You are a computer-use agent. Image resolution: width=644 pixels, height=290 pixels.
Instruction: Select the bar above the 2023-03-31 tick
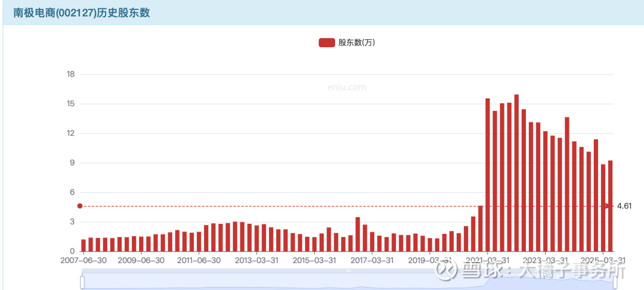[546, 192]
